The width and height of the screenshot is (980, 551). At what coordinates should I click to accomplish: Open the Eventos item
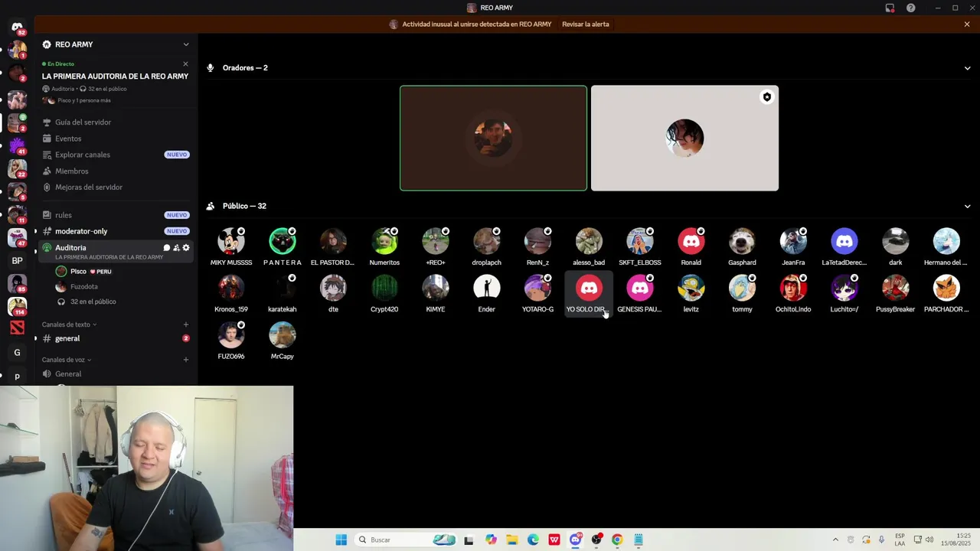pyautogui.click(x=116, y=139)
